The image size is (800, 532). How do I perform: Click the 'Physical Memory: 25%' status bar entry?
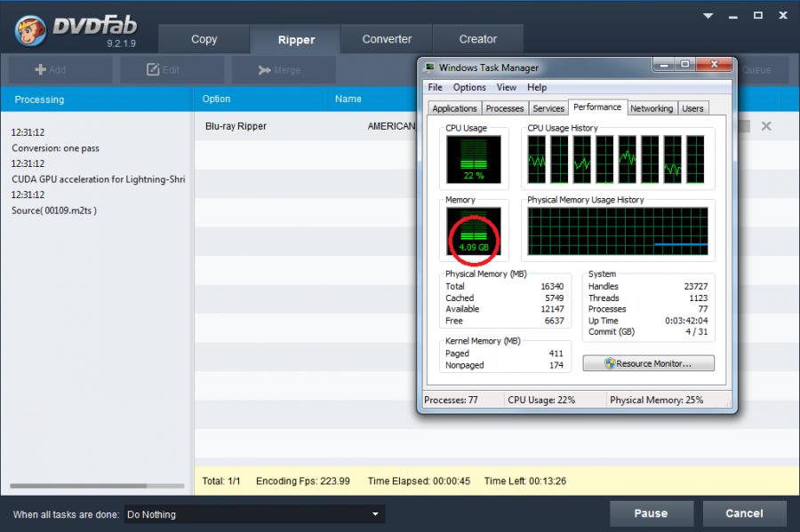coord(657,400)
